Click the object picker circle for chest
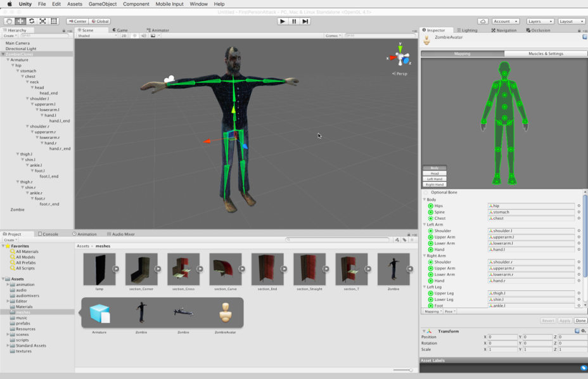 tap(578, 219)
